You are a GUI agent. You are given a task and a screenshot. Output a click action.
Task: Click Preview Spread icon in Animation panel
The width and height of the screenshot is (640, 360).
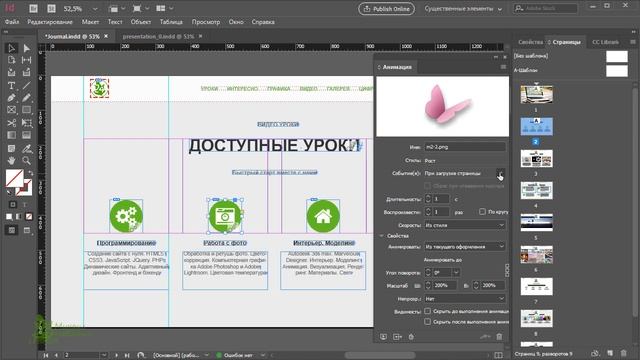pyautogui.click(x=383, y=337)
